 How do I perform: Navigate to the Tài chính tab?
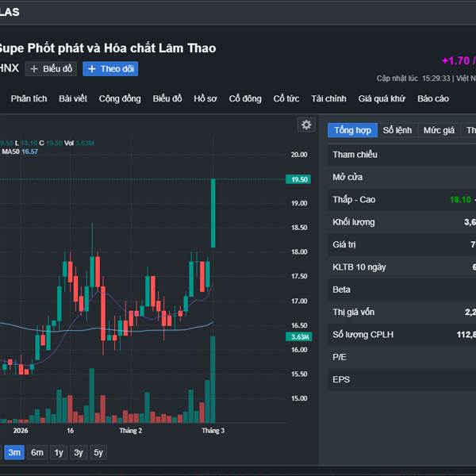[x=328, y=98]
